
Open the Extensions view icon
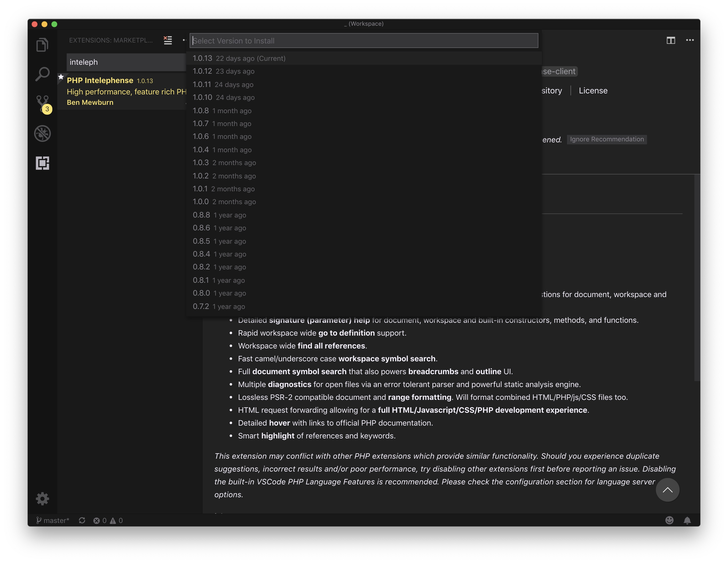point(42,163)
